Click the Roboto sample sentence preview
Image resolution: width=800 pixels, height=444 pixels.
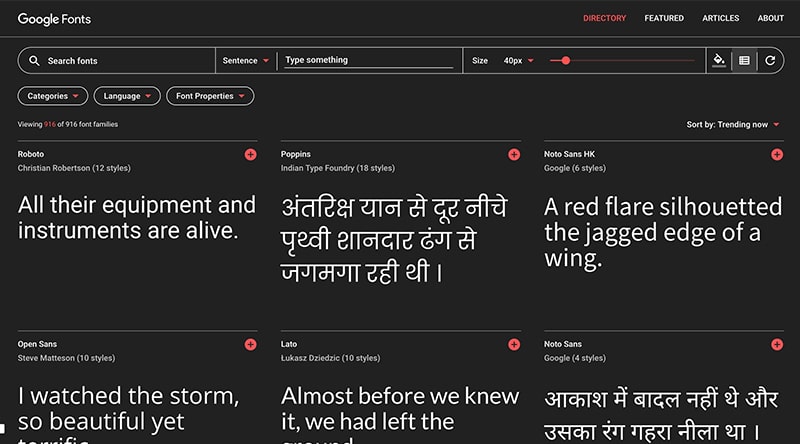pyautogui.click(x=137, y=218)
